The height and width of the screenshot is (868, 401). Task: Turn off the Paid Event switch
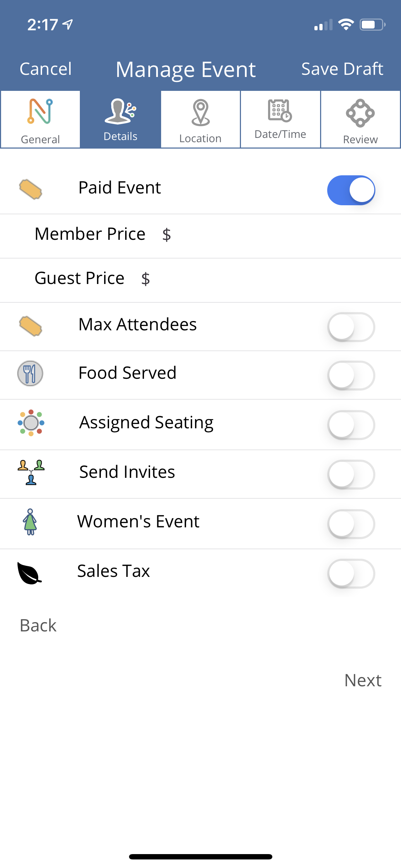coord(351,190)
